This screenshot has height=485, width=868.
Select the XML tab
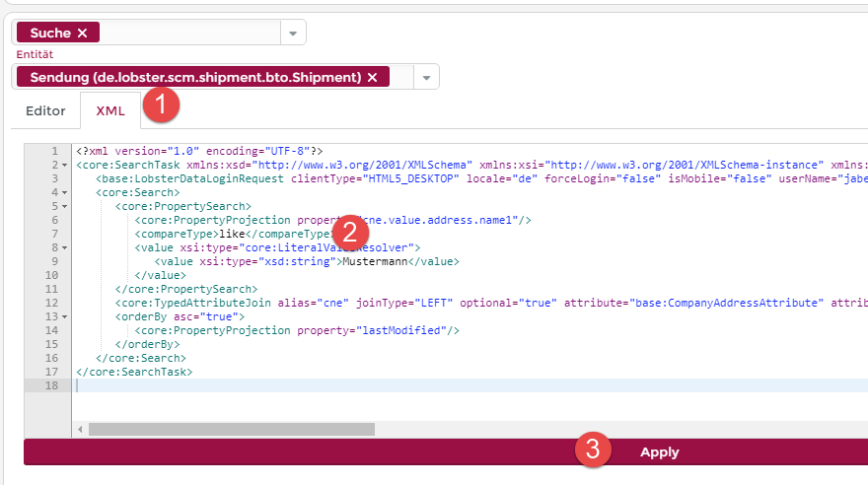tap(110, 110)
